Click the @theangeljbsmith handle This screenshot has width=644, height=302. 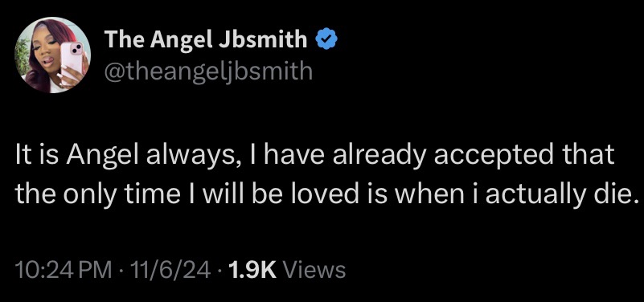[x=208, y=71]
